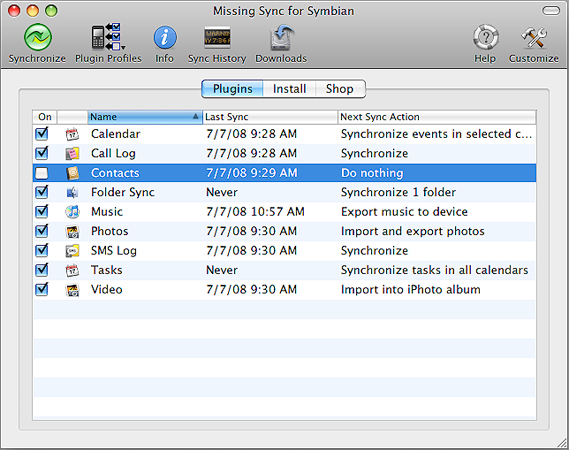
Task: Select the Tasks row name
Action: click(x=106, y=270)
